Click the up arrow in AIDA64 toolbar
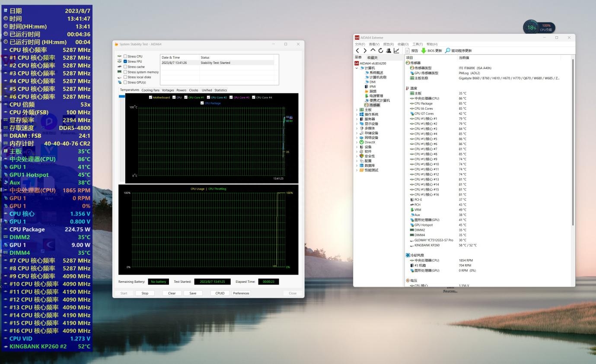Viewport: 596px width, 364px height. tap(373, 51)
